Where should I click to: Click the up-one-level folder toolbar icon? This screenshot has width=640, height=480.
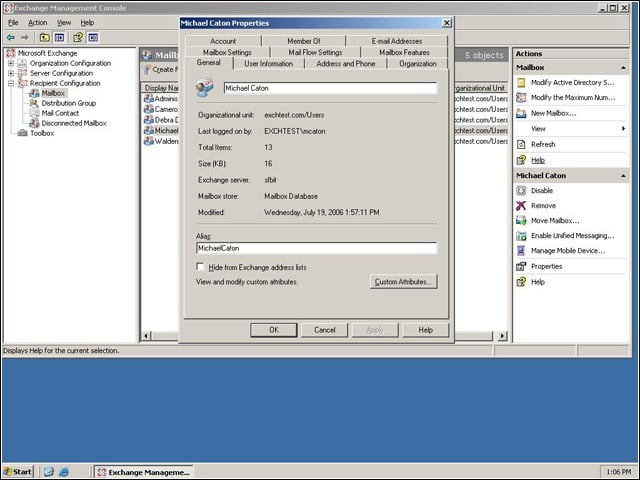tap(44, 38)
